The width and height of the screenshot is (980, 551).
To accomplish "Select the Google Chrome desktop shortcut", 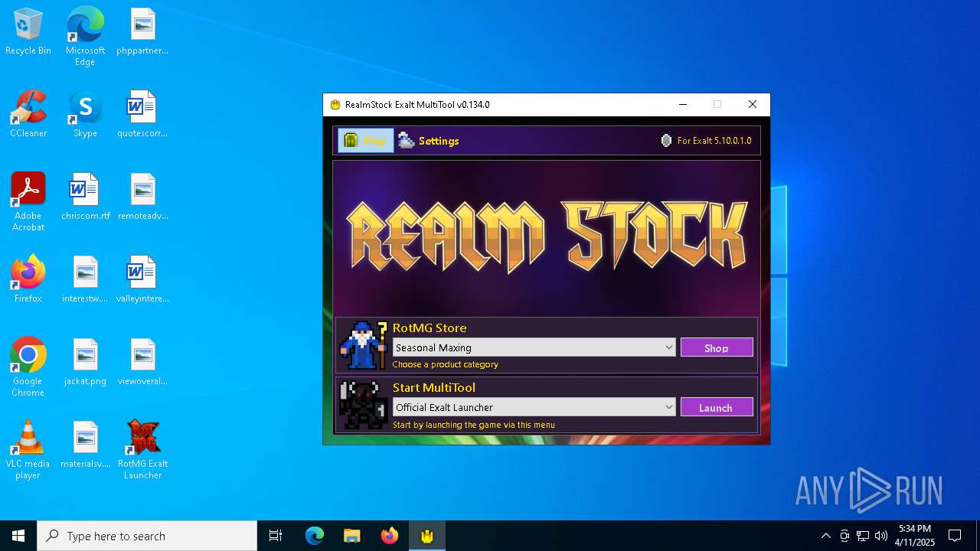I will tap(28, 367).
